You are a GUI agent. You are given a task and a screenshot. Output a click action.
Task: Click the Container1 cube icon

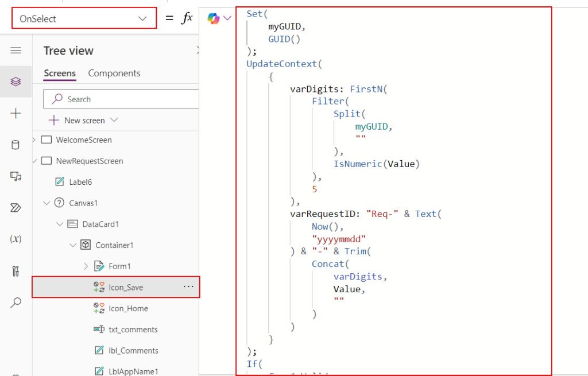(86, 245)
